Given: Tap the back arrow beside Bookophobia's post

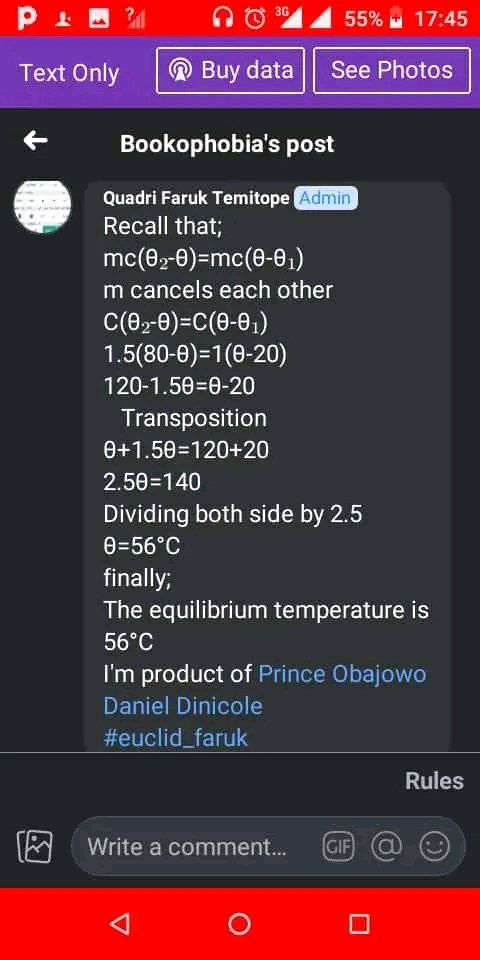Looking at the screenshot, I should pos(36,141).
